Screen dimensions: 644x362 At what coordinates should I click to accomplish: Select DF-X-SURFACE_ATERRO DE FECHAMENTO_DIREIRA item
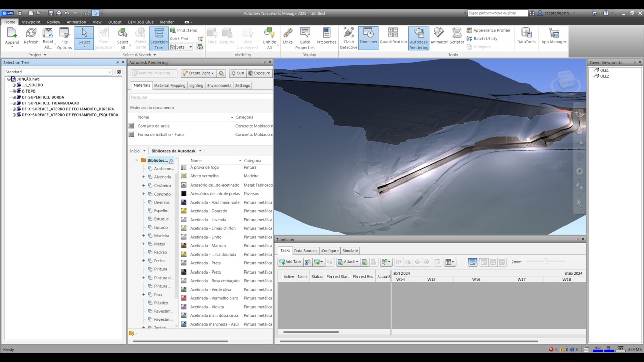[x=67, y=109]
